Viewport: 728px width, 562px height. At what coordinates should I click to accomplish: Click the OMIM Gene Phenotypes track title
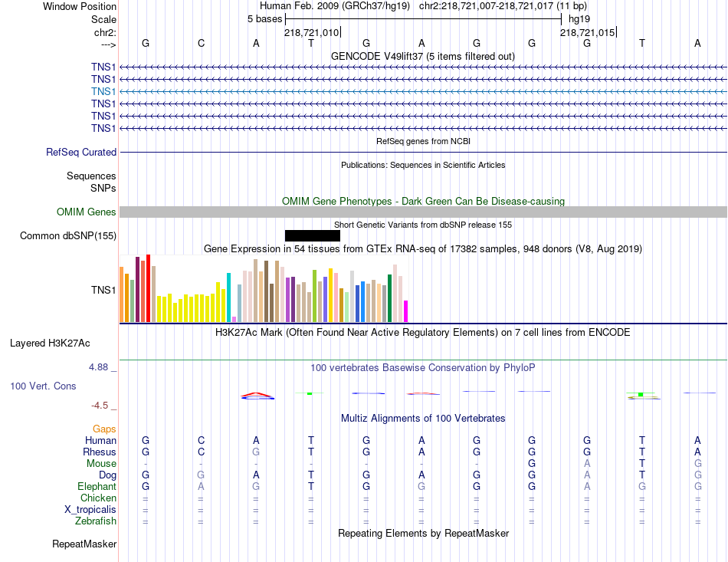click(x=424, y=201)
